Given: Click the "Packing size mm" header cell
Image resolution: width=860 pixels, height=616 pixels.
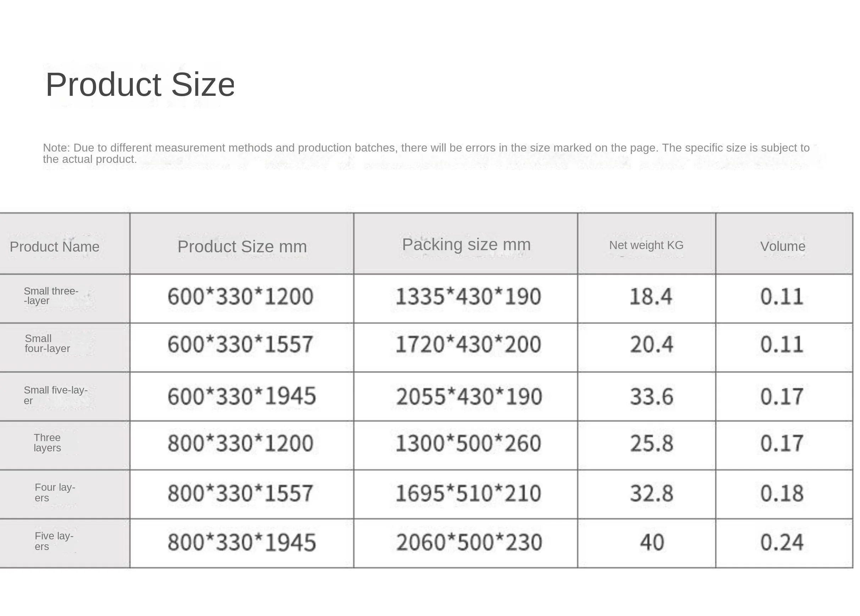Looking at the screenshot, I should pos(466,244).
